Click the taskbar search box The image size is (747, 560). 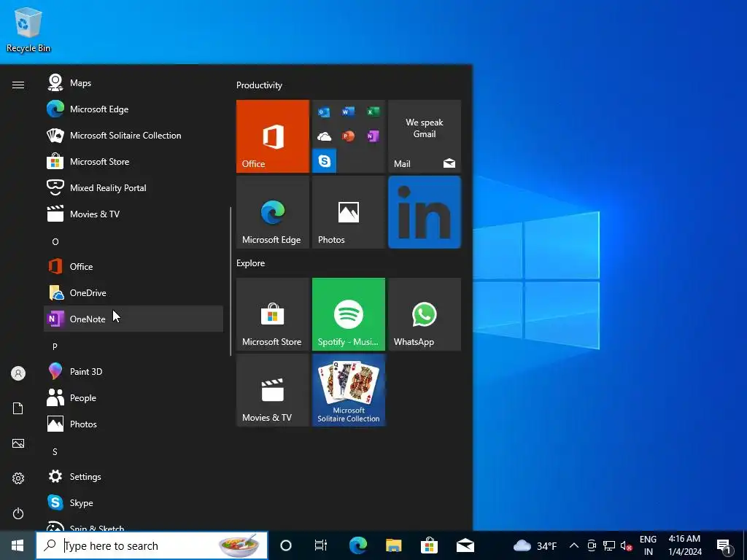152,545
